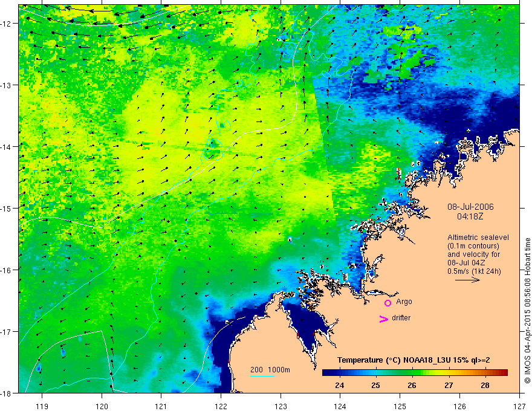The image size is (532, 411).
Task: Click longitude axis label 120
Action: tap(102, 406)
